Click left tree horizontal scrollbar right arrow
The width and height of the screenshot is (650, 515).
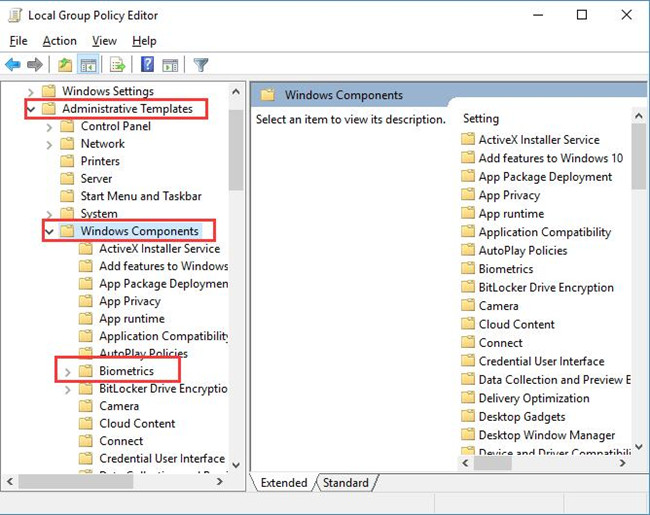tap(220, 481)
